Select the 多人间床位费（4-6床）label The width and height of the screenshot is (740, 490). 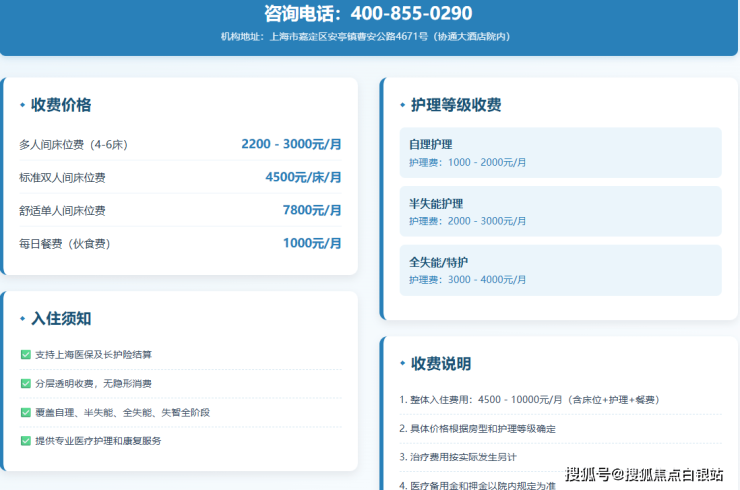[73, 144]
